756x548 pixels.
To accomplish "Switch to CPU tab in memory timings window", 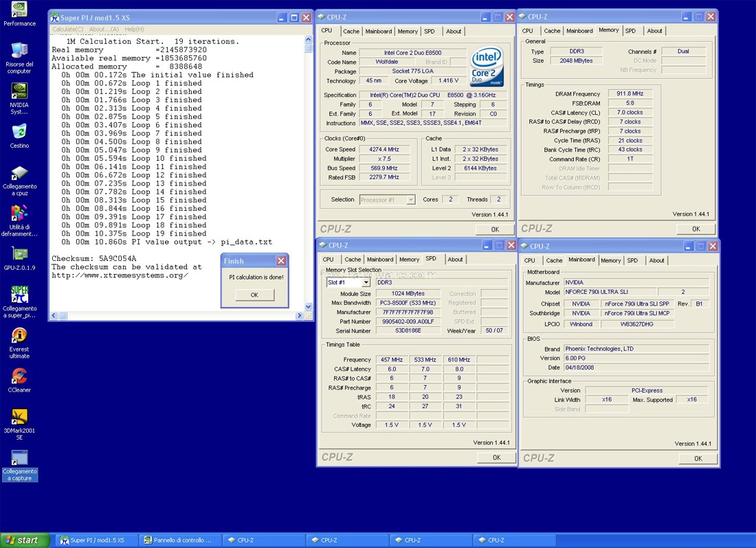I will click(x=527, y=31).
